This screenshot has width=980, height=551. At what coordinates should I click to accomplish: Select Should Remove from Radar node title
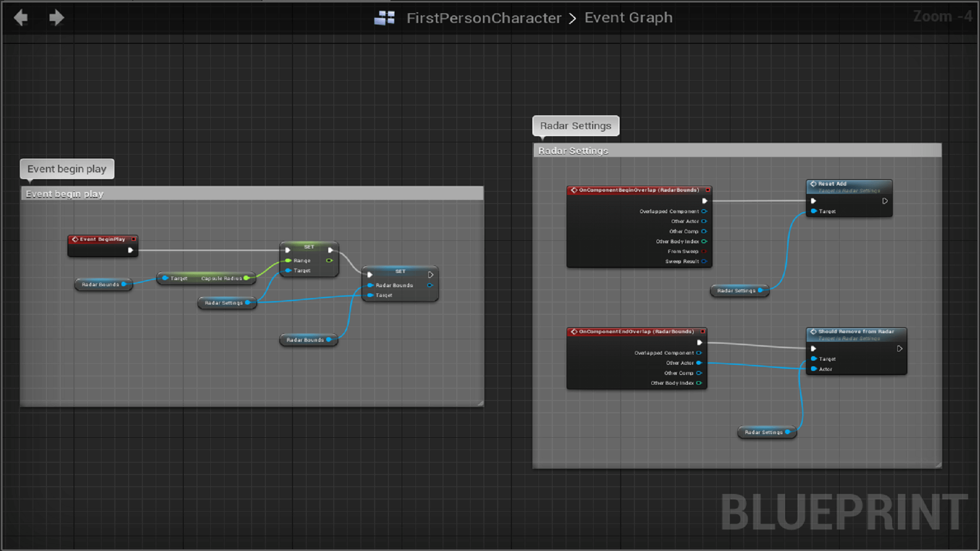[856, 332]
